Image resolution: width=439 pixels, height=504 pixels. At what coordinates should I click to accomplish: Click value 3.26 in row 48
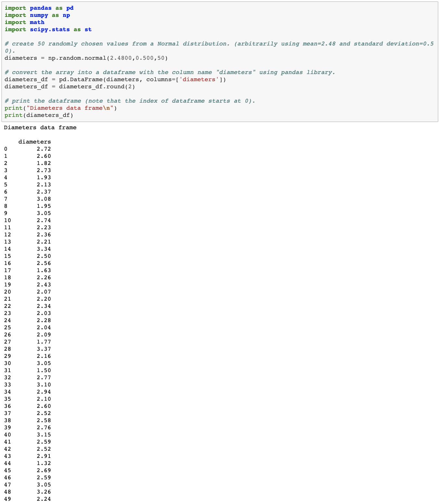(x=44, y=492)
